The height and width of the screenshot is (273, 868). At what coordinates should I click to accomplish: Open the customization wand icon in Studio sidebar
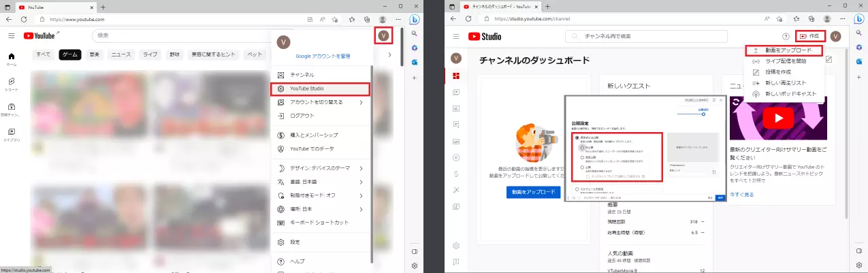[x=456, y=190]
